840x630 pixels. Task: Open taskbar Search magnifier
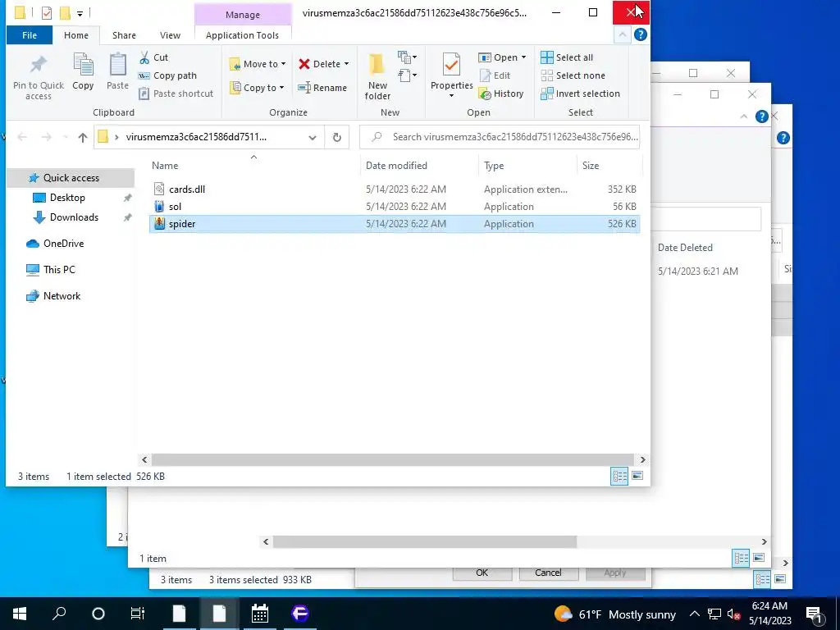pyautogui.click(x=59, y=614)
